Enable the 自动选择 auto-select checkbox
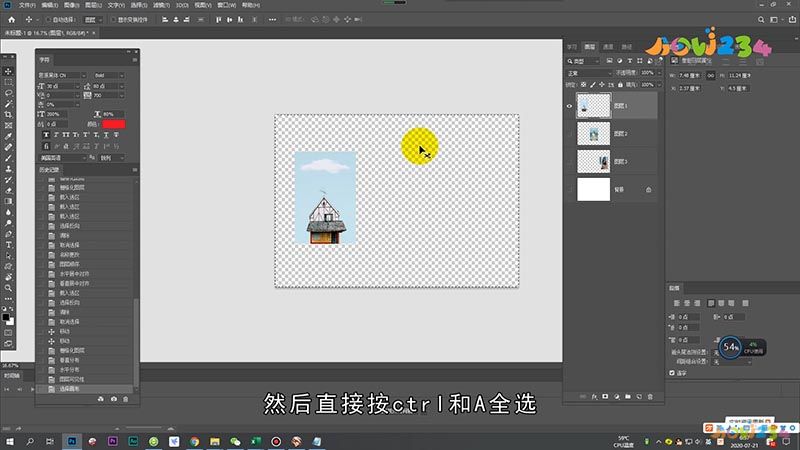This screenshot has width=800, height=450. (48, 19)
